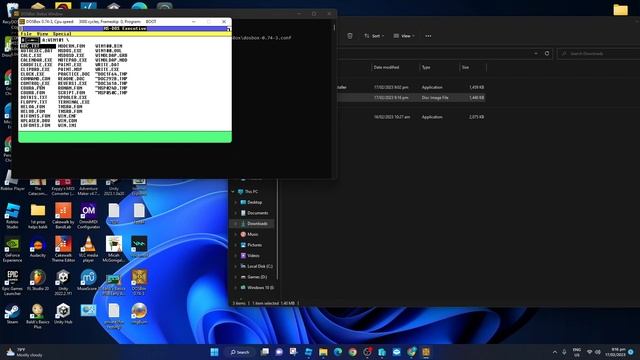Open the Special menu in MS-DOS Executive
This screenshot has height=360, width=640.
point(62,34)
